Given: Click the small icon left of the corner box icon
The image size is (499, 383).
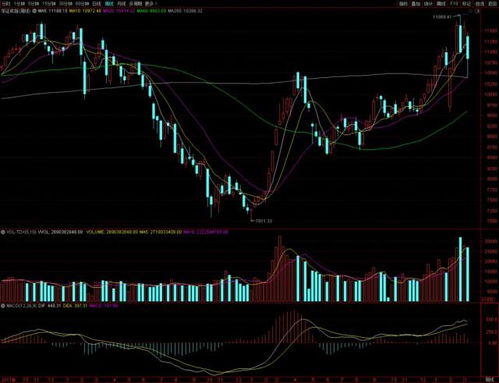Looking at the screenshot, I should (471, 11).
